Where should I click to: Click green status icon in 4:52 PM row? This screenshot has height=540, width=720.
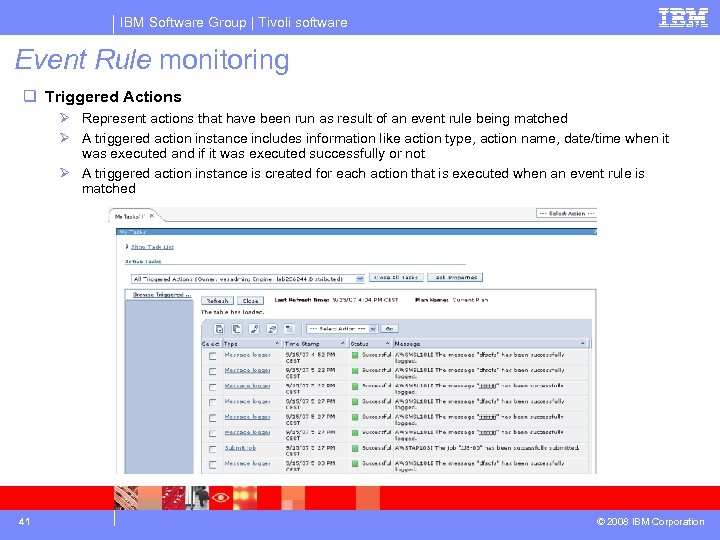tap(354, 355)
